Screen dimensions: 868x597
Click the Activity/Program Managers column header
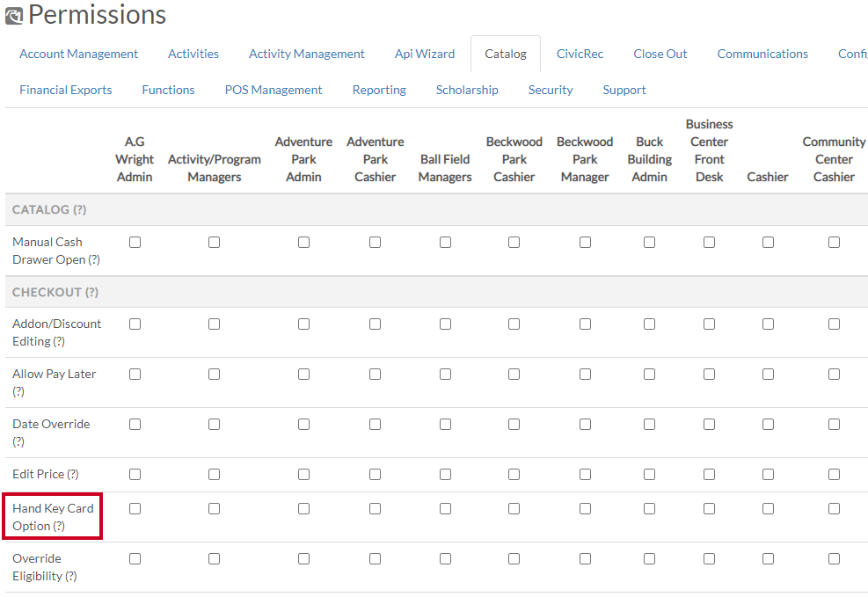coord(215,168)
